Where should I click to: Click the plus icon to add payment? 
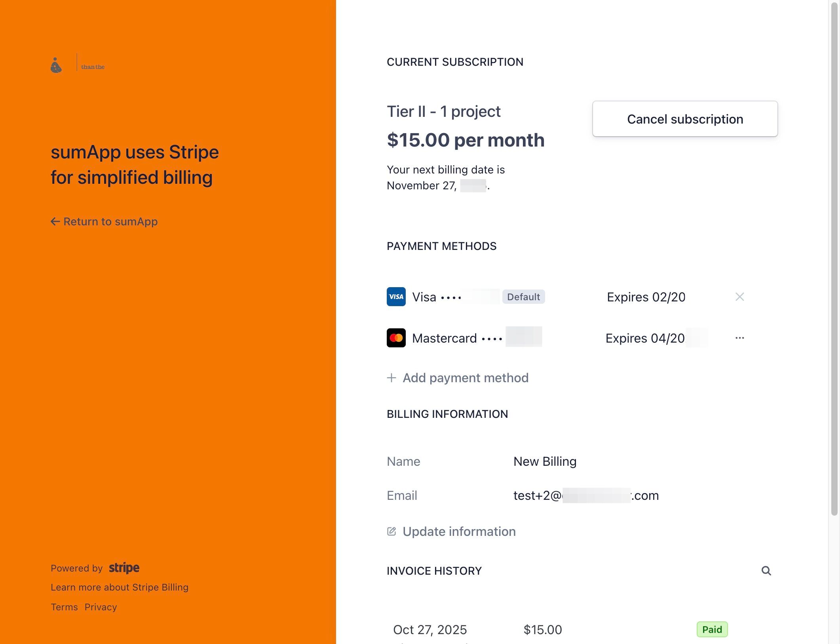coord(391,378)
